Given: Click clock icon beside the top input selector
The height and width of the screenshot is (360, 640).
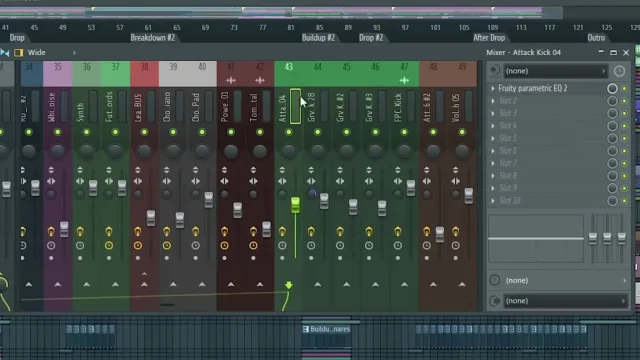Looking at the screenshot, I should click(x=619, y=71).
